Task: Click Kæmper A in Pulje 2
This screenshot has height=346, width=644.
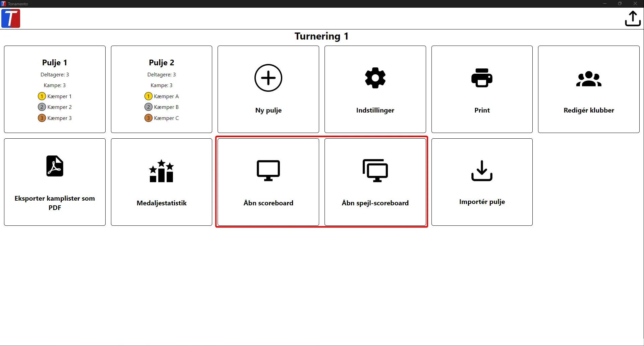Action: (x=166, y=96)
